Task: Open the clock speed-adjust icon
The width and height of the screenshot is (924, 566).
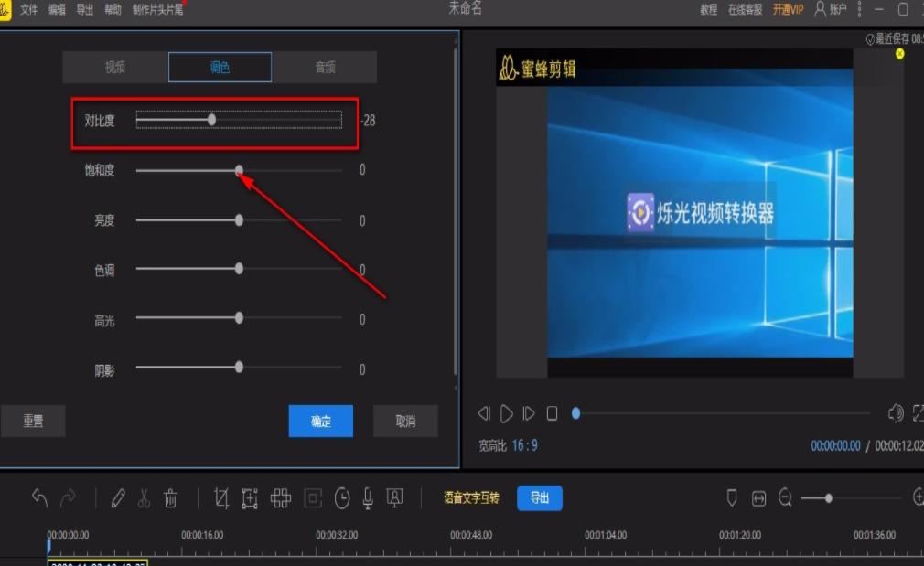Action: (x=342, y=497)
